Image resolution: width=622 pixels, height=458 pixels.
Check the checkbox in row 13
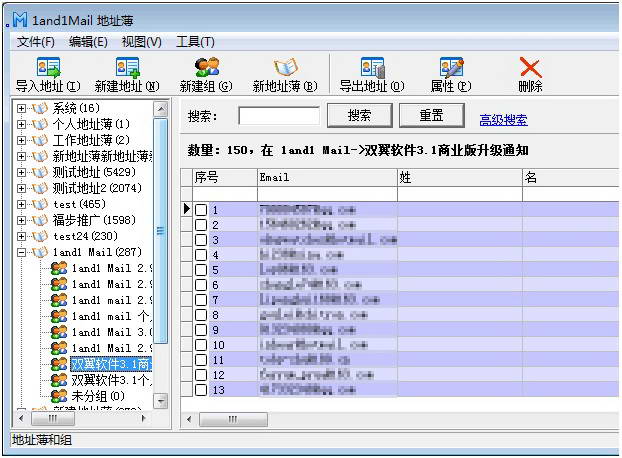point(201,390)
